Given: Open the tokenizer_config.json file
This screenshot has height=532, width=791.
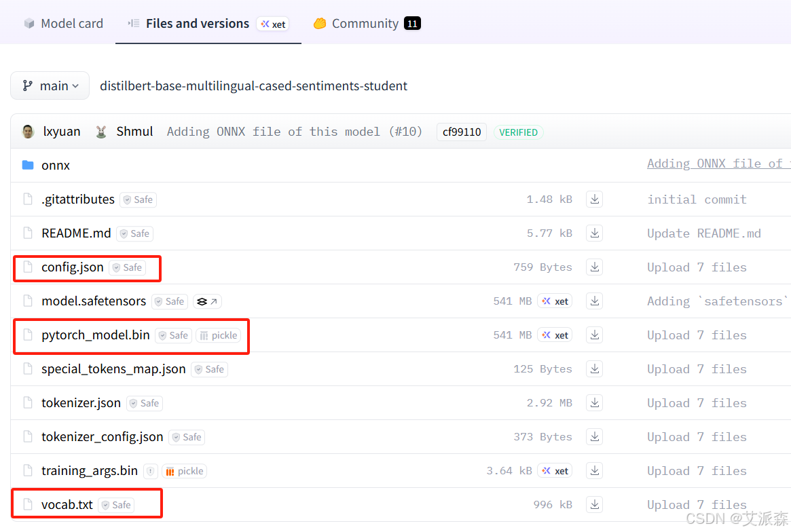Looking at the screenshot, I should tap(102, 436).
